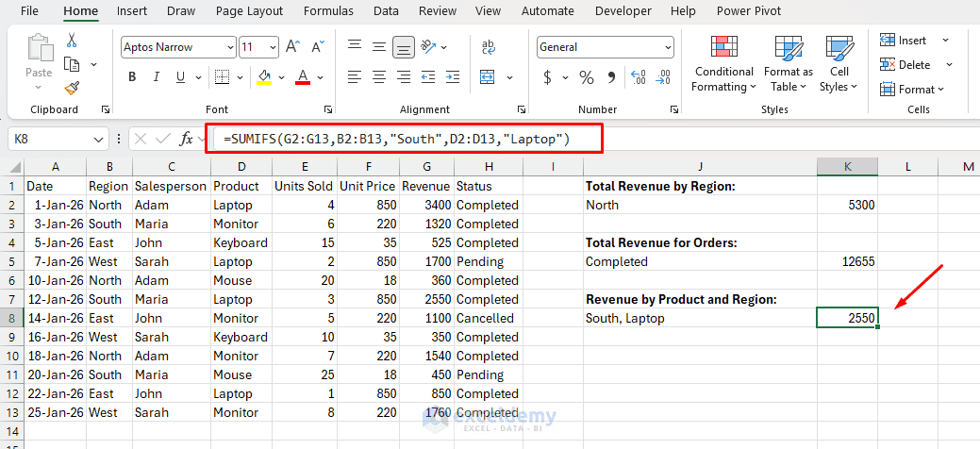
Task: Select row 8 header
Action: coord(12,318)
